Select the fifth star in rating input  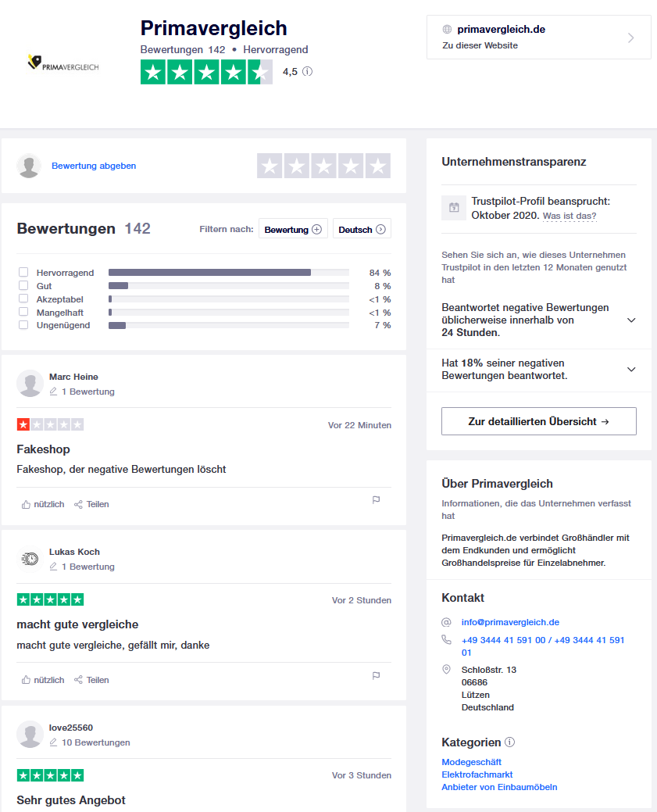point(378,166)
